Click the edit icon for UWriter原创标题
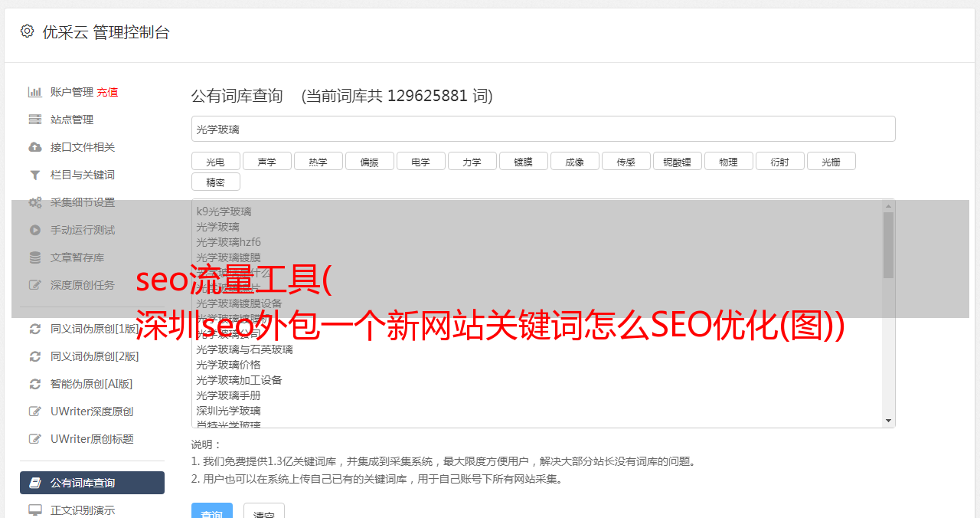Image resolution: width=980 pixels, height=518 pixels. [x=35, y=439]
